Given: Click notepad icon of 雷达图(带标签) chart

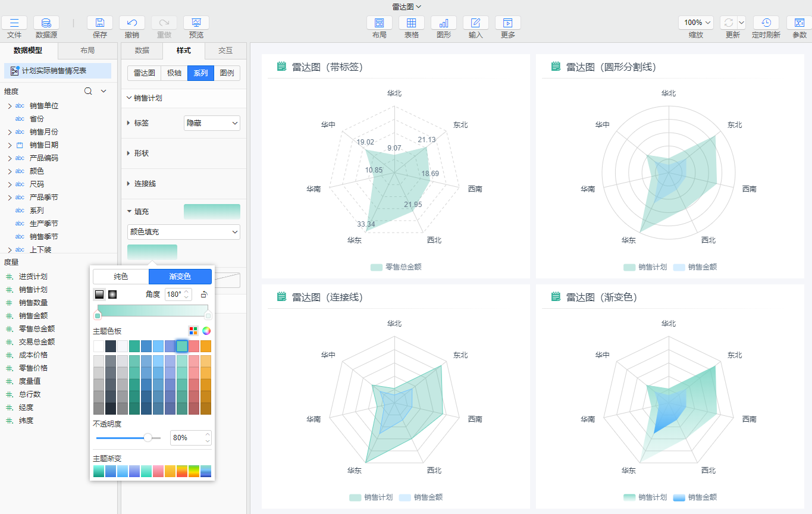Looking at the screenshot, I should click(282, 67).
